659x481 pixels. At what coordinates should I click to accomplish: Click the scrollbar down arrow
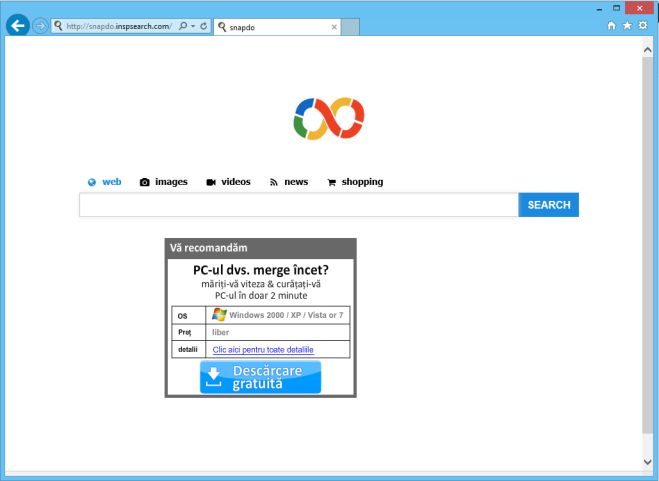(x=648, y=462)
